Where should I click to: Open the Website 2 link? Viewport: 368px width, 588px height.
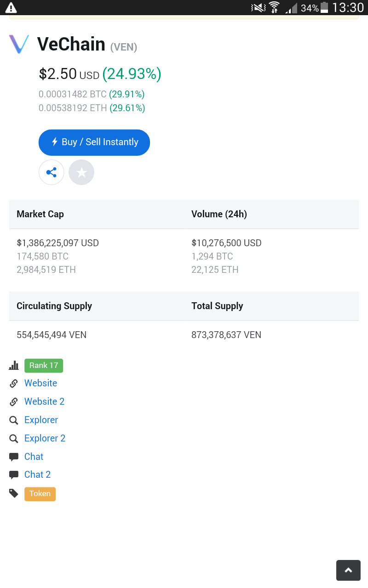click(x=45, y=401)
